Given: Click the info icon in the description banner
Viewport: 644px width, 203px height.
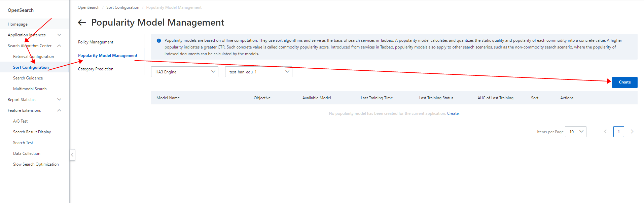Looking at the screenshot, I should tap(159, 41).
